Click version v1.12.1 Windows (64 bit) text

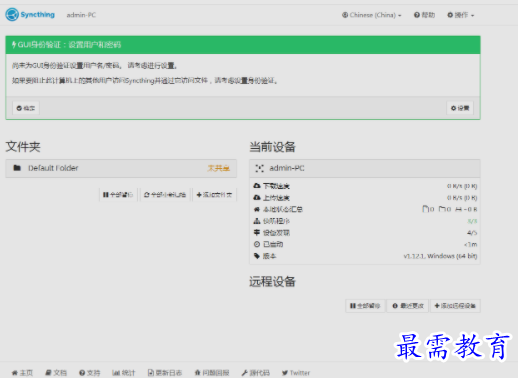point(440,256)
